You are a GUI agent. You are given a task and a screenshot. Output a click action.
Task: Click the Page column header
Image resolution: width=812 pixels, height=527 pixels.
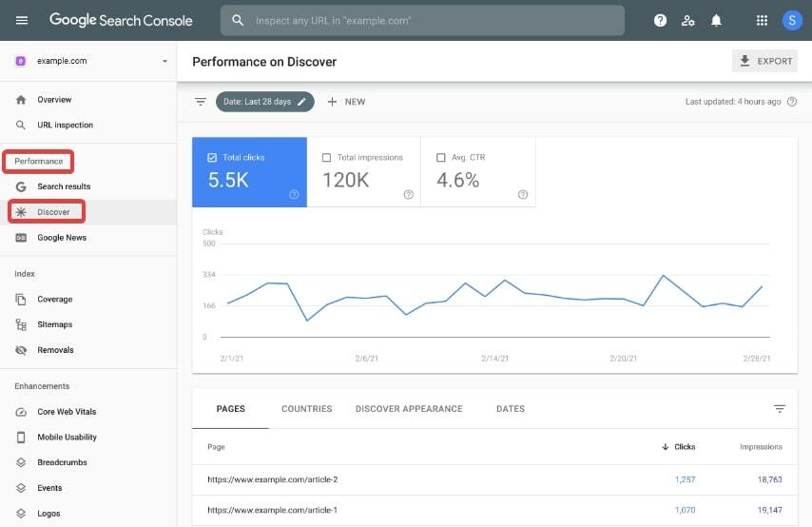tap(216, 447)
